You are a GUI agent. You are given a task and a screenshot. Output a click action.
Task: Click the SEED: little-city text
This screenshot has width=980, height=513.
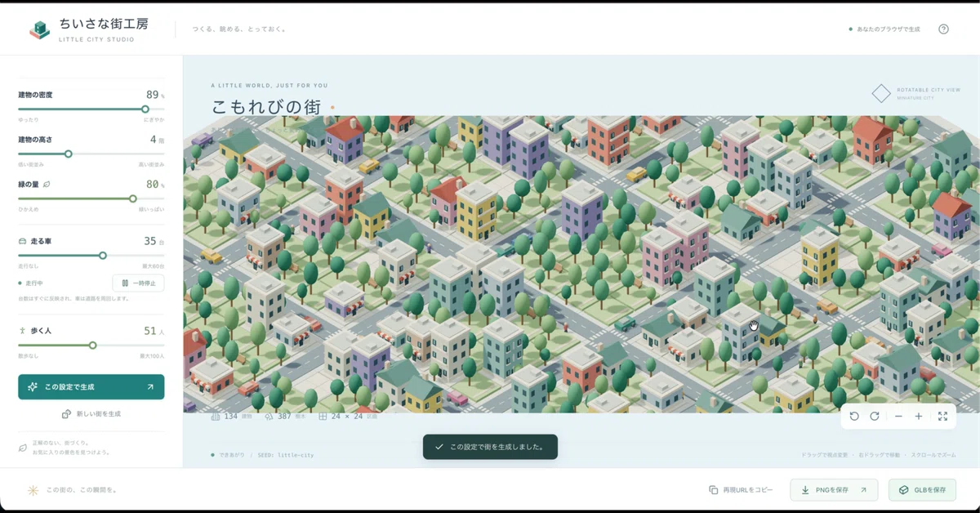284,455
